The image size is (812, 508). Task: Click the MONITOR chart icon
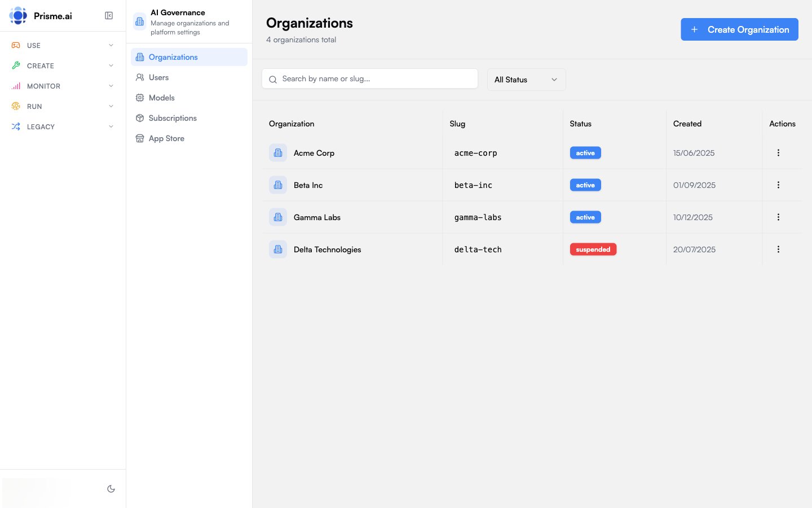pos(16,86)
